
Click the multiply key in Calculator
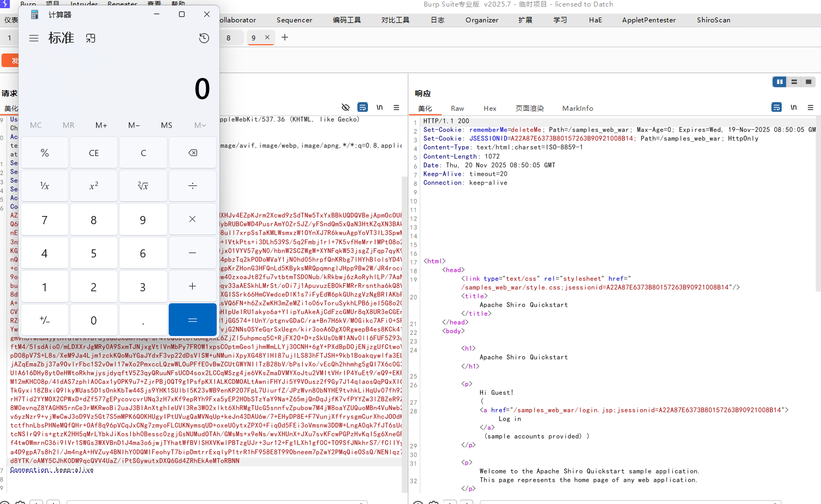click(x=193, y=219)
